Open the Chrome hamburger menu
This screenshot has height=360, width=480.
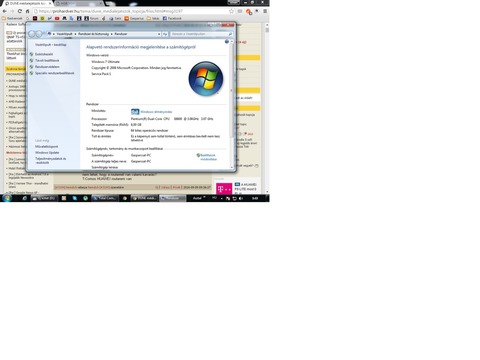[x=265, y=11]
